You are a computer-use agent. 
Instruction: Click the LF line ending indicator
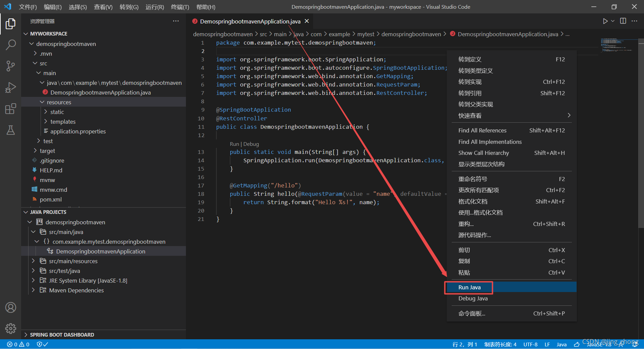pos(547,344)
